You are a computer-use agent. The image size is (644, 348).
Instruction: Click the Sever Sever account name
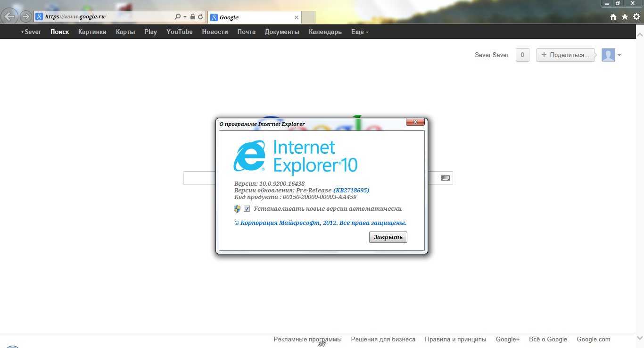tap(492, 55)
